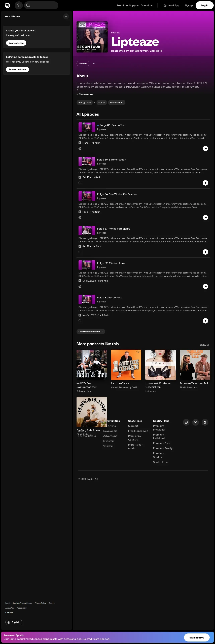This screenshot has height=644, width=215.
Task: Click explicit E badge on Folge 86
Action: [x=80, y=143]
